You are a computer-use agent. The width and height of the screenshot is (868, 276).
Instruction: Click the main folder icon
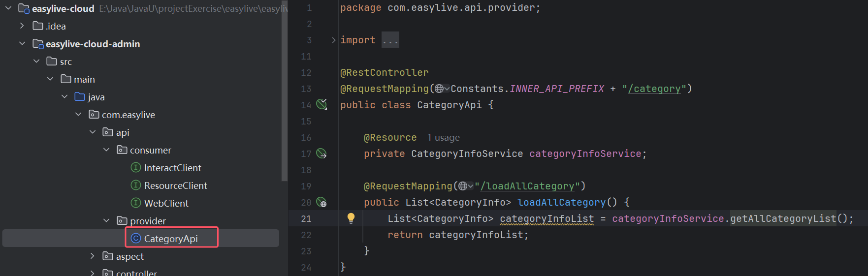coord(66,79)
